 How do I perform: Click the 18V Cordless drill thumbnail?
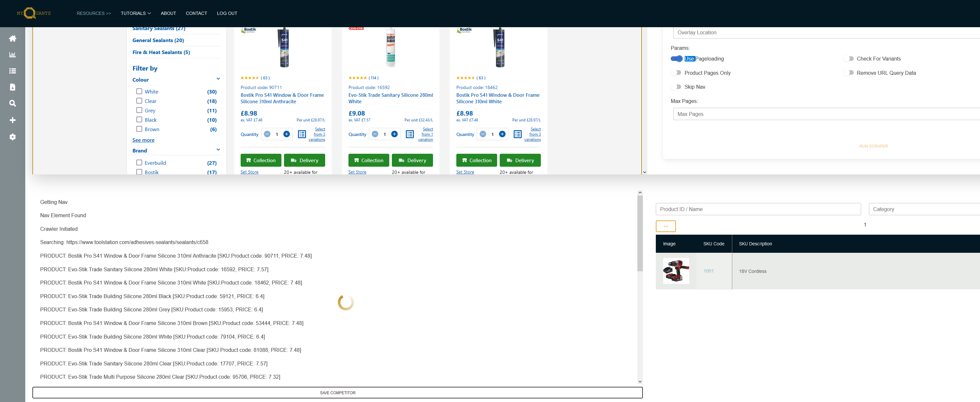[676, 271]
